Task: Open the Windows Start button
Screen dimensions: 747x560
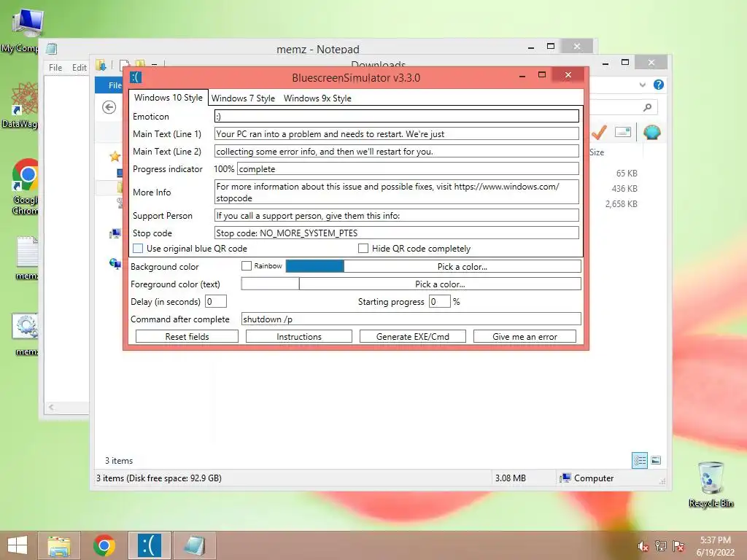Action: click(x=18, y=545)
